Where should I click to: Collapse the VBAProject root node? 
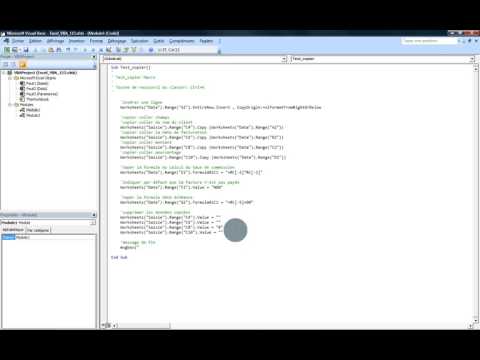click(4, 72)
